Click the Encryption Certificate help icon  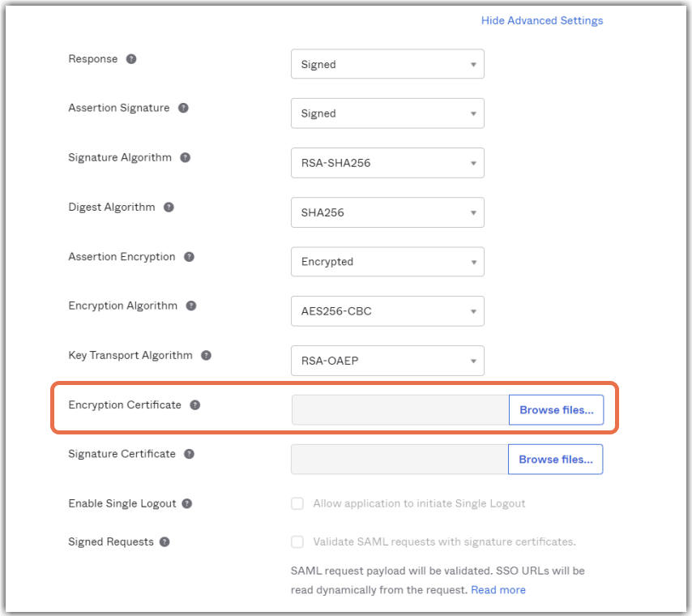(x=194, y=405)
